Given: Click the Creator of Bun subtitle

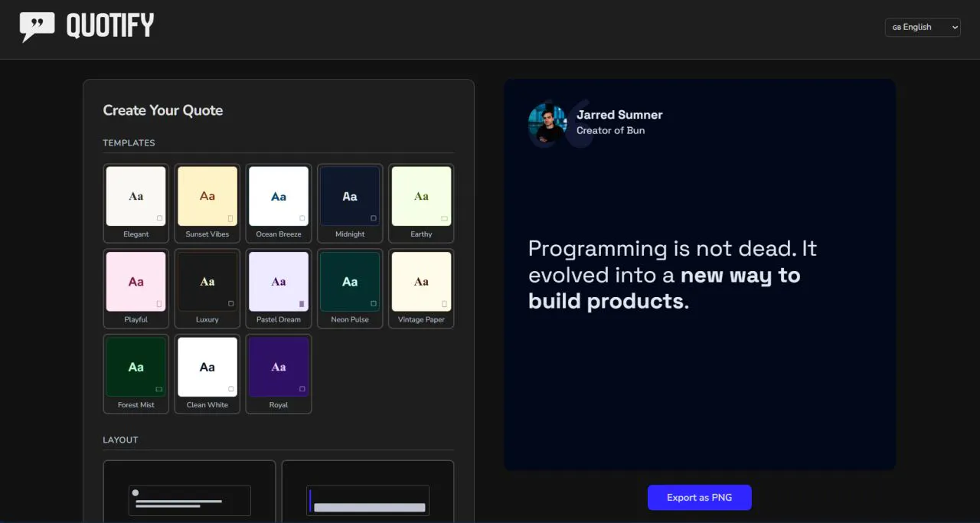Looking at the screenshot, I should (610, 131).
